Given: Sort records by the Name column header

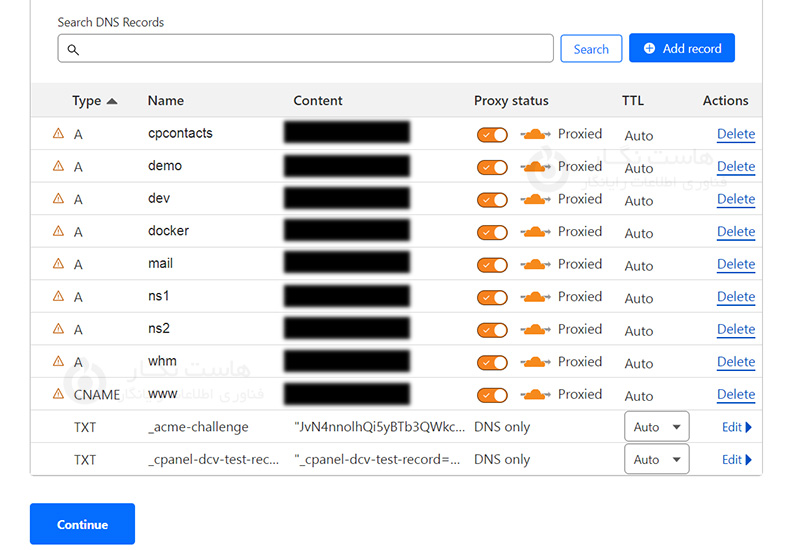Looking at the screenshot, I should click(166, 101).
